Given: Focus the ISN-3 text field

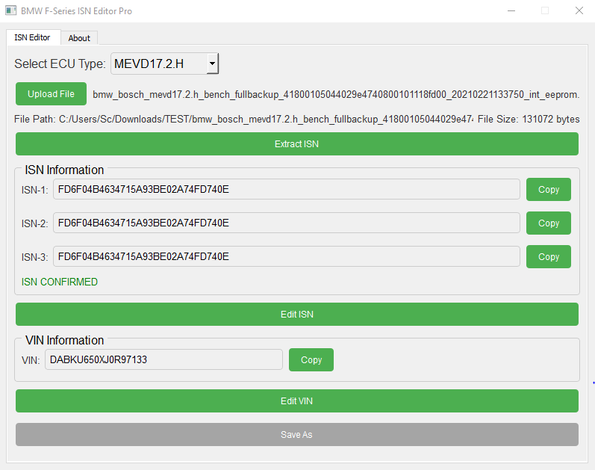Looking at the screenshot, I should (x=286, y=257).
